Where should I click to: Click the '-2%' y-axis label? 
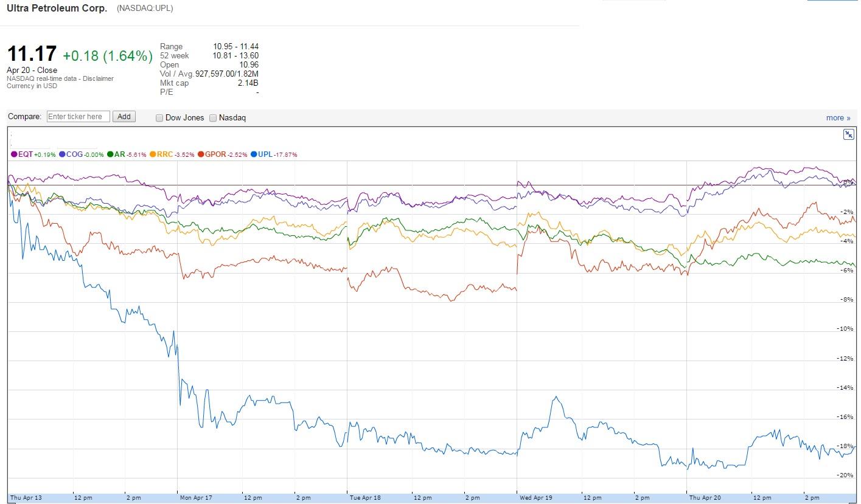(x=848, y=212)
